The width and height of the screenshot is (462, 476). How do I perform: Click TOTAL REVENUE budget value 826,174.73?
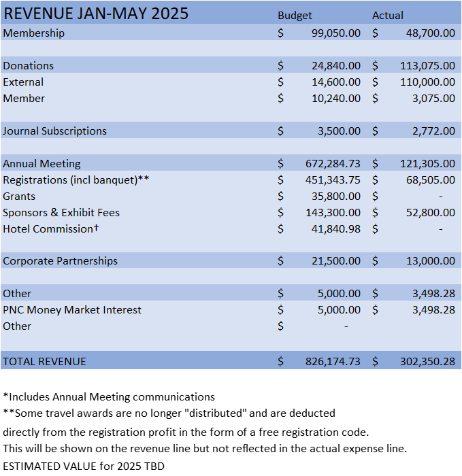pyautogui.click(x=333, y=361)
